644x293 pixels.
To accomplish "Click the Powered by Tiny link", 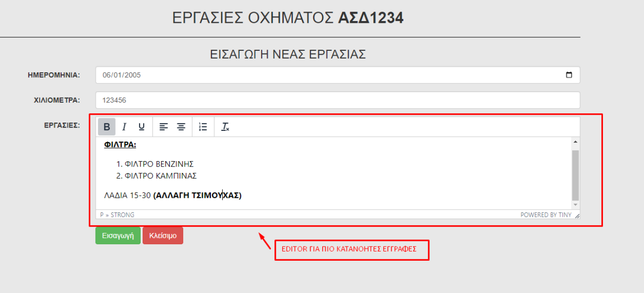I will click(x=545, y=215).
